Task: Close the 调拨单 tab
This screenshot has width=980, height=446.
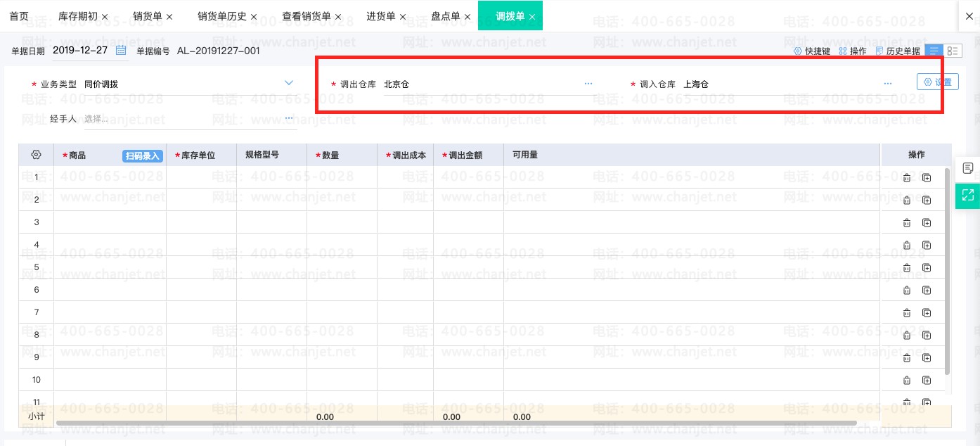Action: (532, 16)
